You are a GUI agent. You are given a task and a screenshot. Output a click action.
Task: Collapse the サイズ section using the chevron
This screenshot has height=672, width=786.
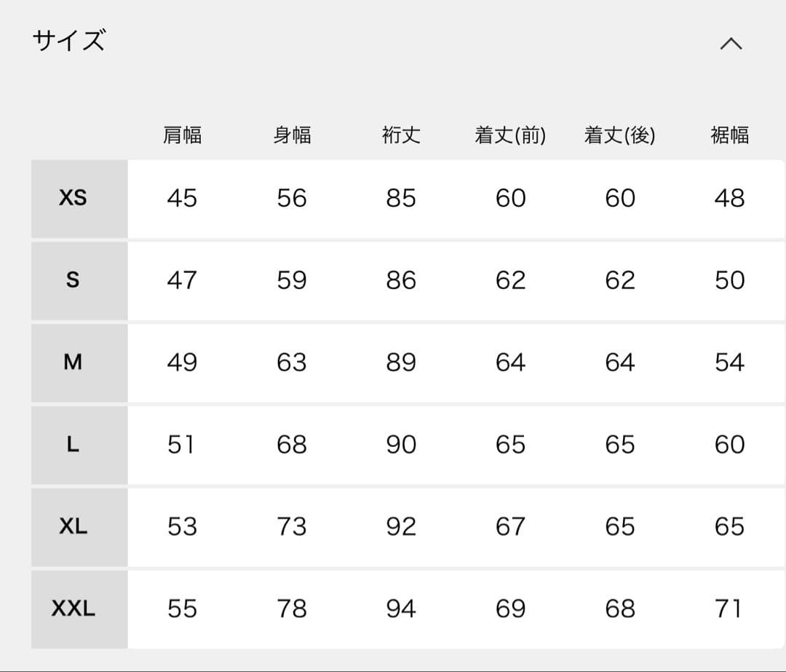732,42
